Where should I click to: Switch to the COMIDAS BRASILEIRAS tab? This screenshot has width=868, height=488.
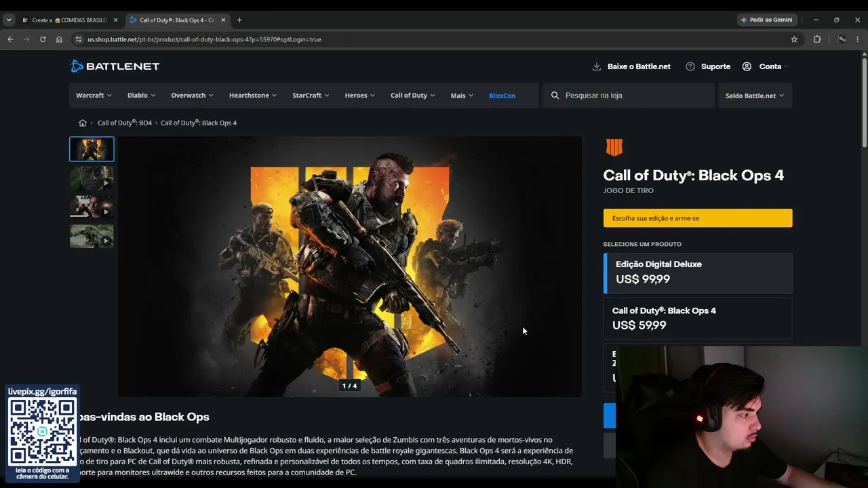tap(69, 20)
